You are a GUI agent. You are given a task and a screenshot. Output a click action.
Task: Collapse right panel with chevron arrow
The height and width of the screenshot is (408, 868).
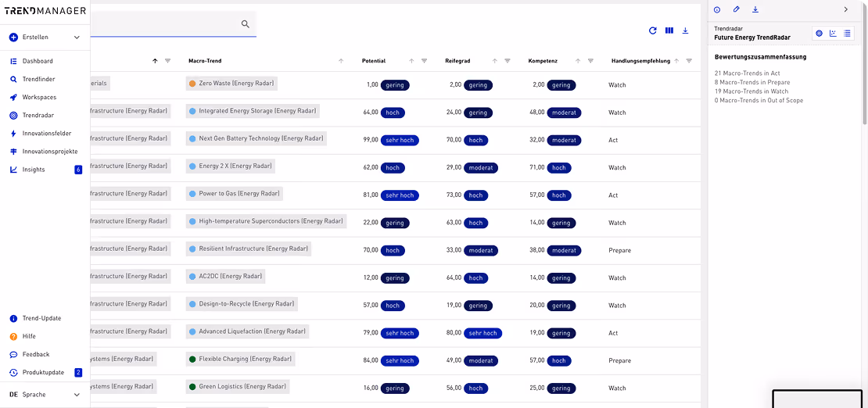846,9
